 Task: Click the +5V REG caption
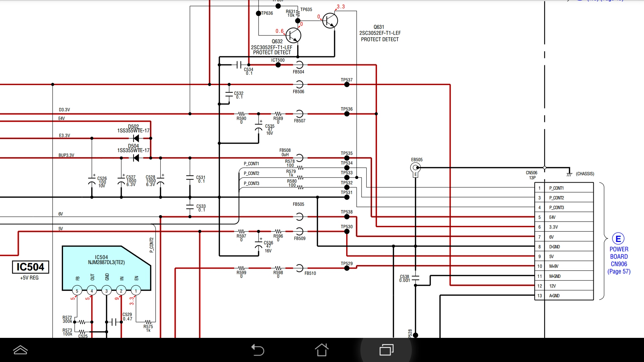[x=30, y=278]
